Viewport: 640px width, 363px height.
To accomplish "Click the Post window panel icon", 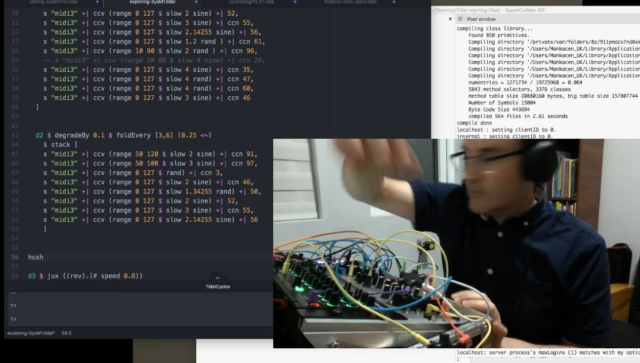I will tap(460, 19).
